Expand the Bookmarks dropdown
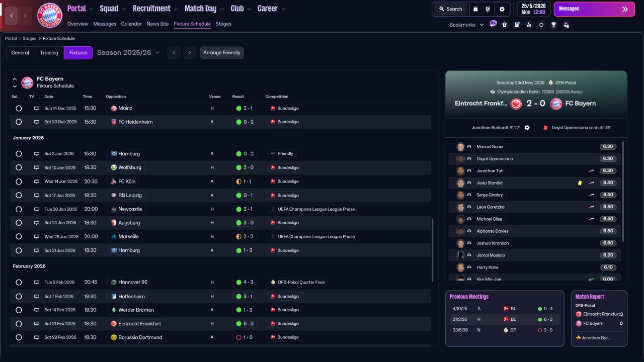Viewport: 644px width, 362px height. (x=466, y=25)
